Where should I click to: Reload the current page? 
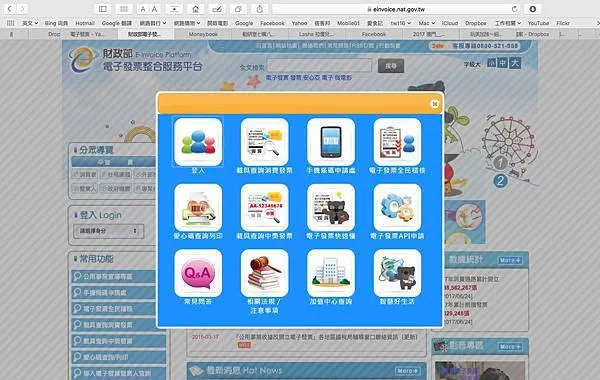tap(514, 9)
